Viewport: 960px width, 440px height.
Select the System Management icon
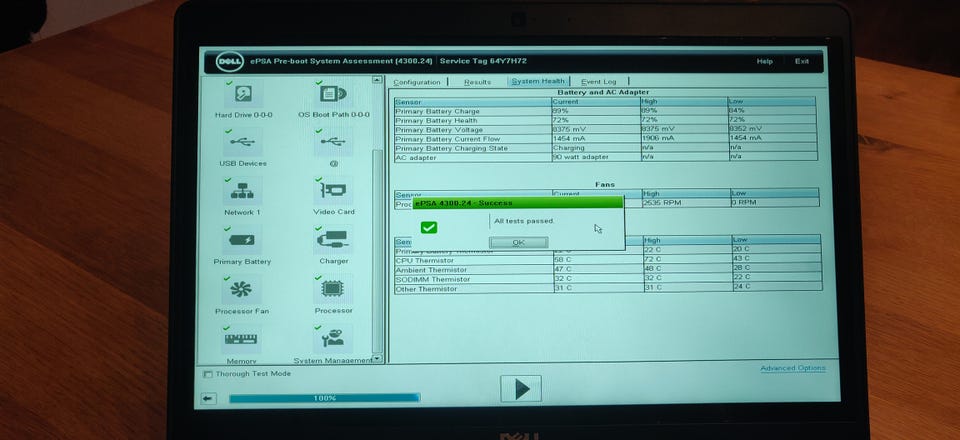[334, 338]
